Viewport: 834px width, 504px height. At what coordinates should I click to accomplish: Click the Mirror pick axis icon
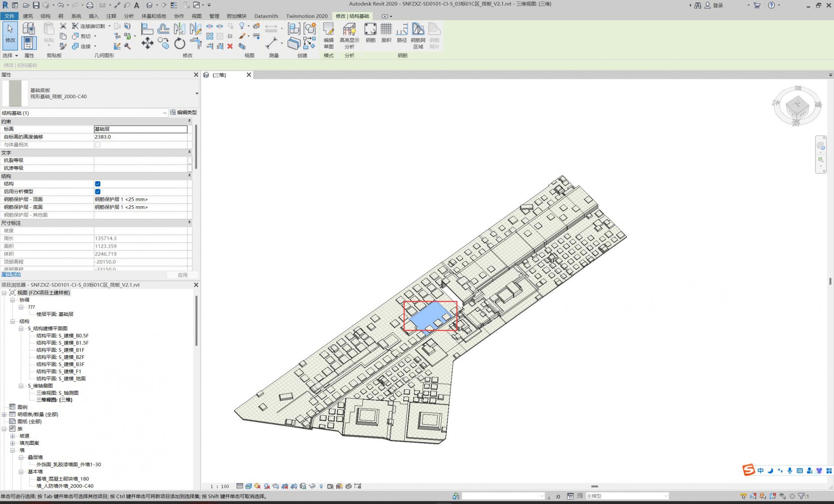click(180, 29)
